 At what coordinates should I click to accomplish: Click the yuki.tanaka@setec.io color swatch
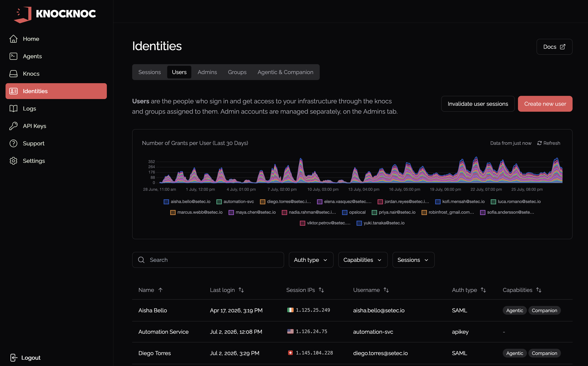tap(359, 223)
